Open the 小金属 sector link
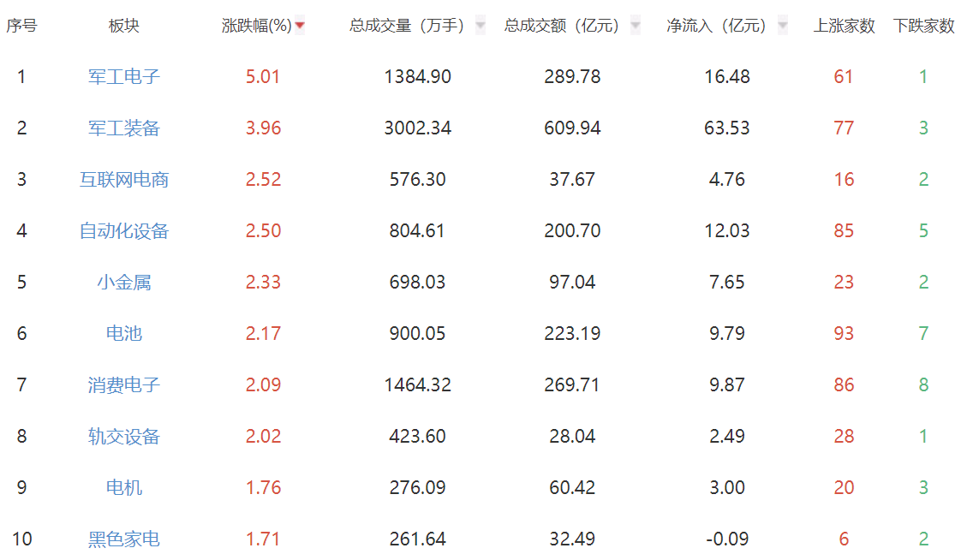This screenshot has height=560, width=961. [x=124, y=283]
